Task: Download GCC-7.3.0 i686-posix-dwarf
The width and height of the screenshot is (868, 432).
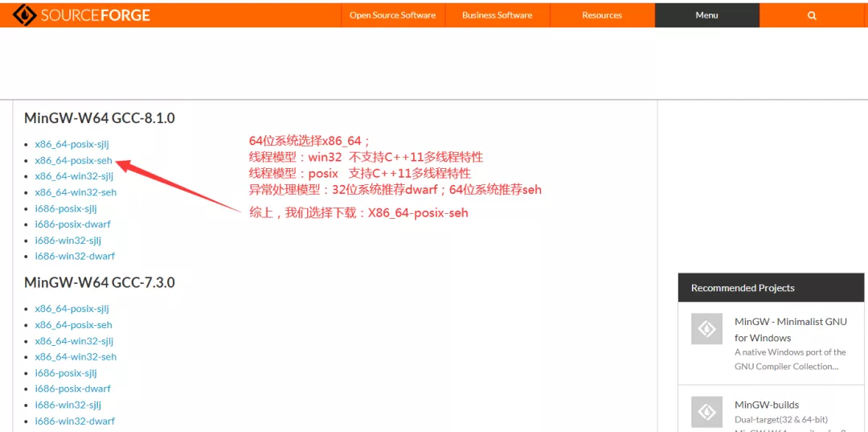Action: click(x=72, y=389)
